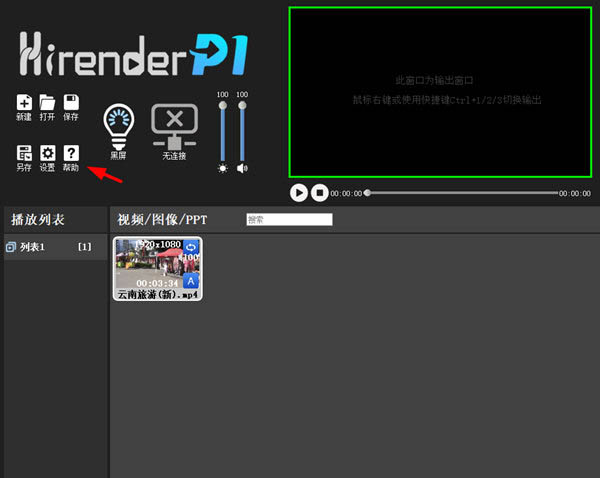Click the 播放列表 panel header

tap(38, 220)
